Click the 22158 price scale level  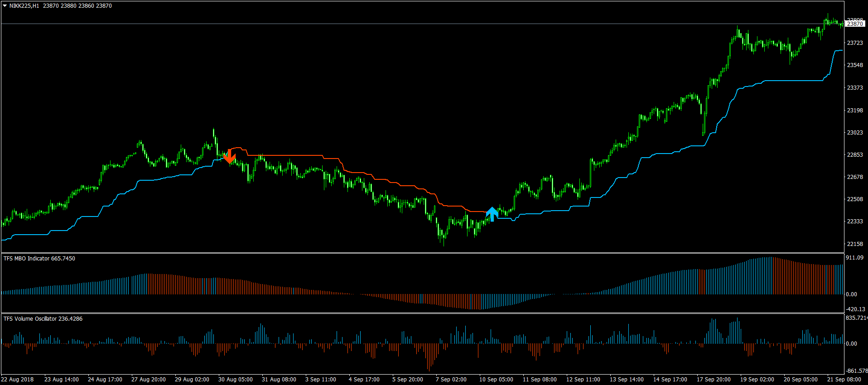pos(855,244)
